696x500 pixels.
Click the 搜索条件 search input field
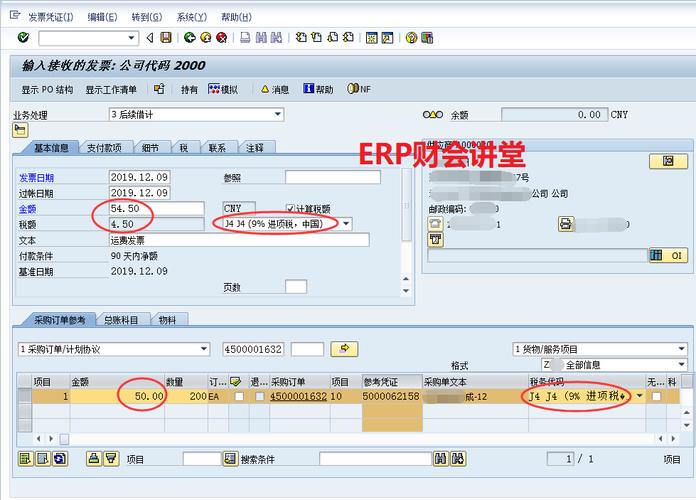tap(376, 459)
